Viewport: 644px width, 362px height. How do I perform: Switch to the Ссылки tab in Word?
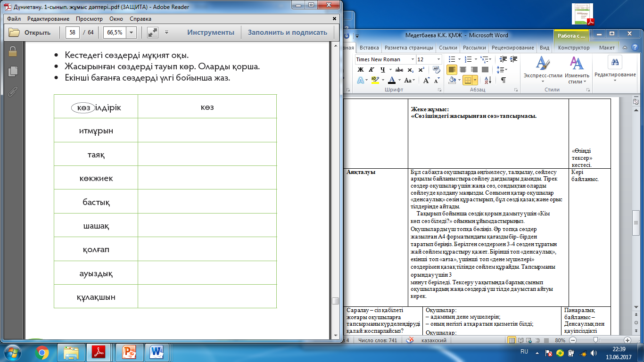click(x=448, y=48)
